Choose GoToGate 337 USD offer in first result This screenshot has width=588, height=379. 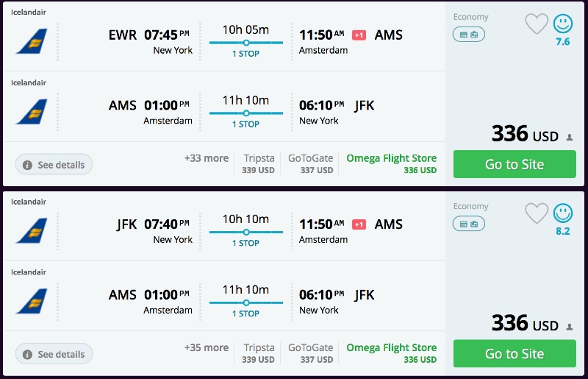tap(310, 163)
